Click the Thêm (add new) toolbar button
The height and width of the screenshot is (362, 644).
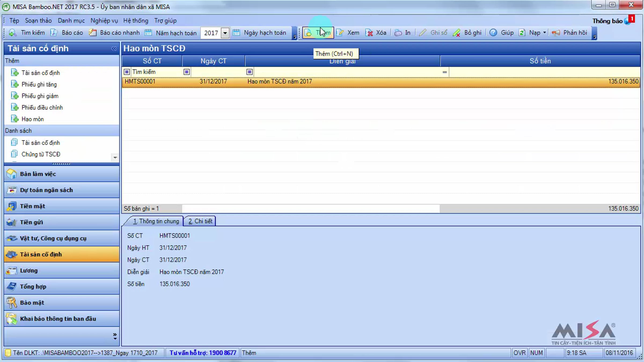pyautogui.click(x=318, y=33)
